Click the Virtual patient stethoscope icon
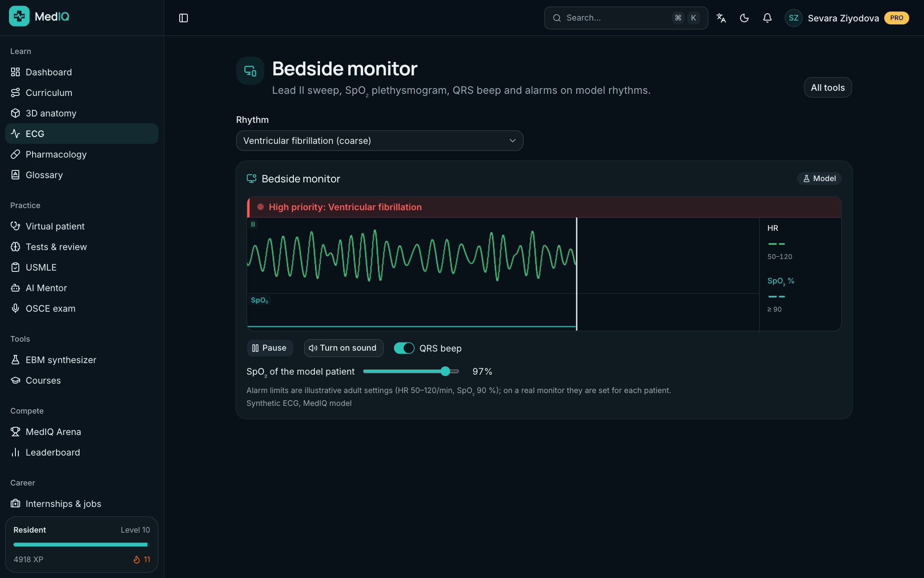924x578 pixels. 15,226
